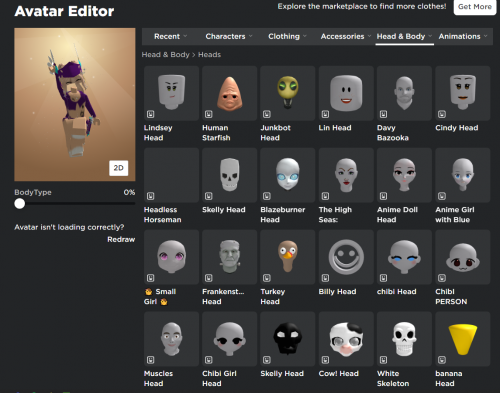Expand the Characters dropdown menu
Image resolution: width=500 pixels, height=393 pixels.
coord(229,36)
